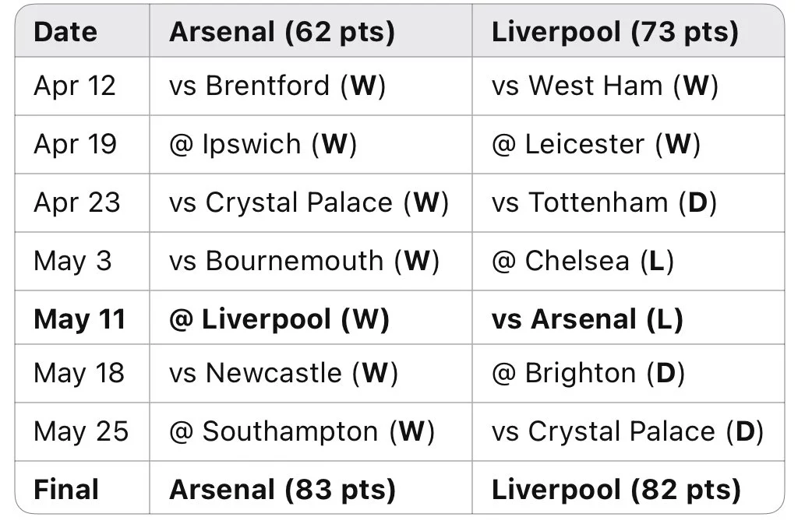Click the vs Tottenham (D) cell
This screenshot has width=812, height=524.
coord(604,202)
